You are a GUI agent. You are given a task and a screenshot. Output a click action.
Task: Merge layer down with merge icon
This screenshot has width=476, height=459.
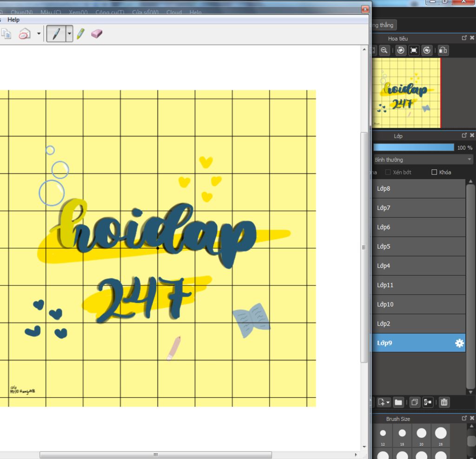(428, 403)
